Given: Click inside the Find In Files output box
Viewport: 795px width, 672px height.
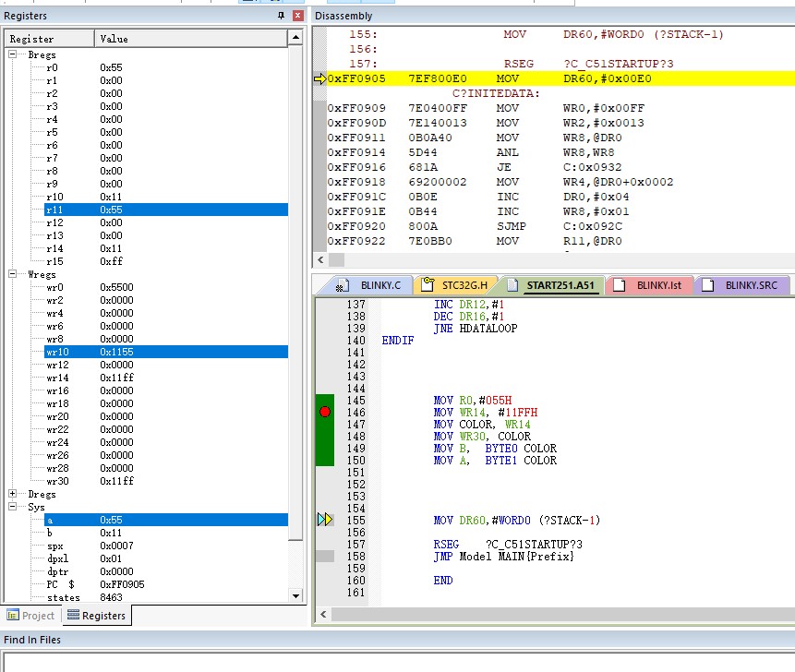Looking at the screenshot, I should (400, 662).
